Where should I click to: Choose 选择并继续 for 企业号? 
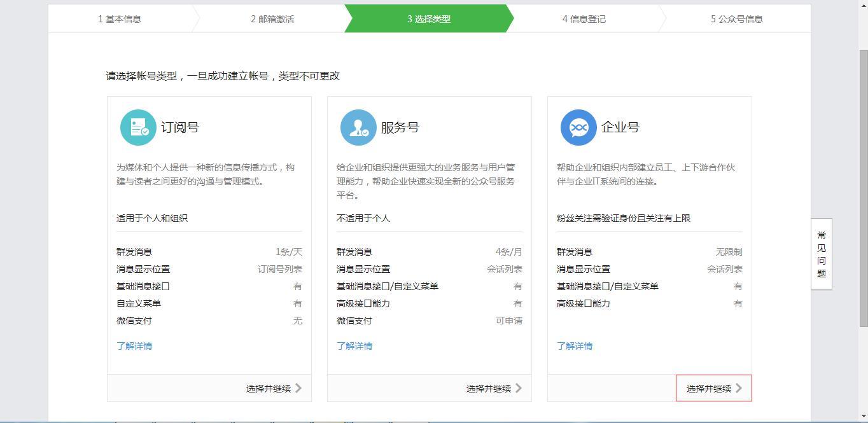click(709, 389)
